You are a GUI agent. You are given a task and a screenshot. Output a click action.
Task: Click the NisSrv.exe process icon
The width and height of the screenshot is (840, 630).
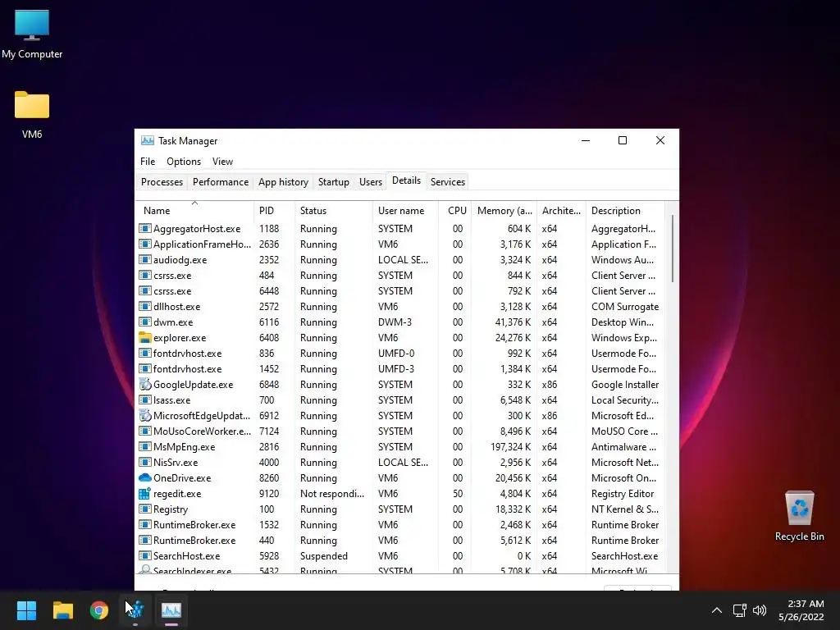(144, 462)
